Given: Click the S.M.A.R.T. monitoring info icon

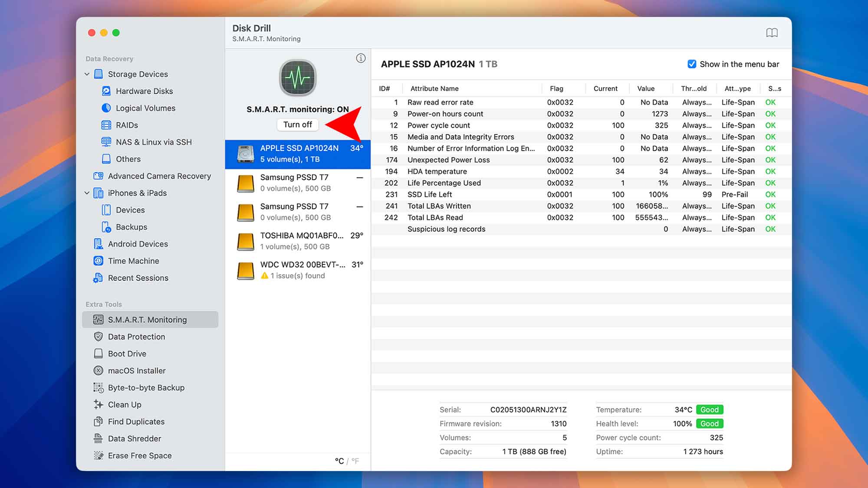Looking at the screenshot, I should click(x=361, y=57).
